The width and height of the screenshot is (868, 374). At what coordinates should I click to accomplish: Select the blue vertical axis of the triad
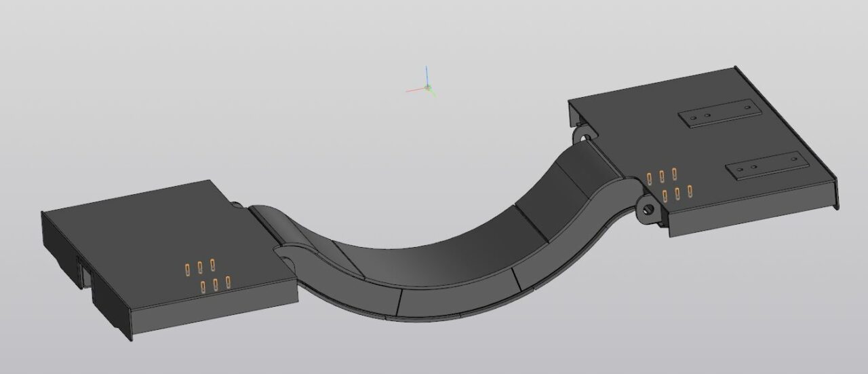coord(427,73)
